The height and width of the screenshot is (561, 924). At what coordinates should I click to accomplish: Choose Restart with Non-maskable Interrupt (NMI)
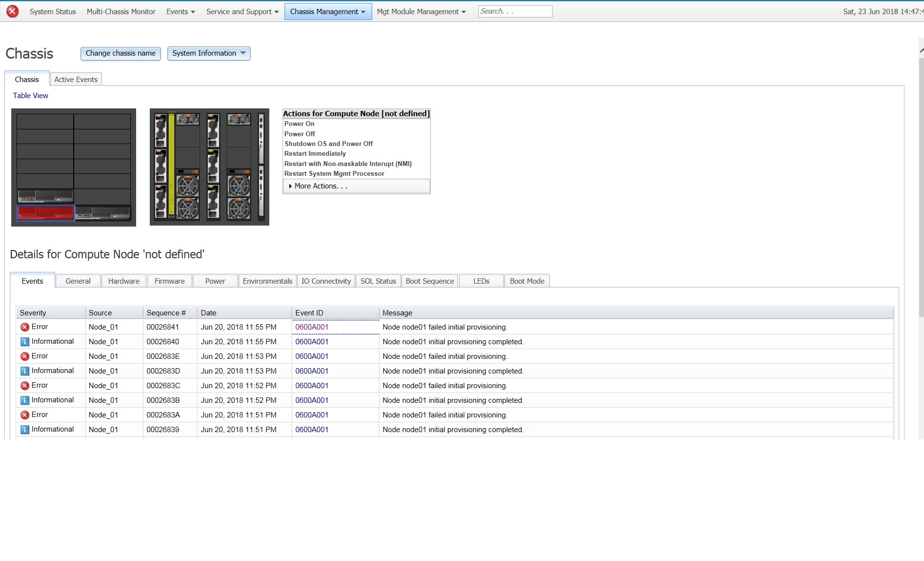pyautogui.click(x=348, y=164)
